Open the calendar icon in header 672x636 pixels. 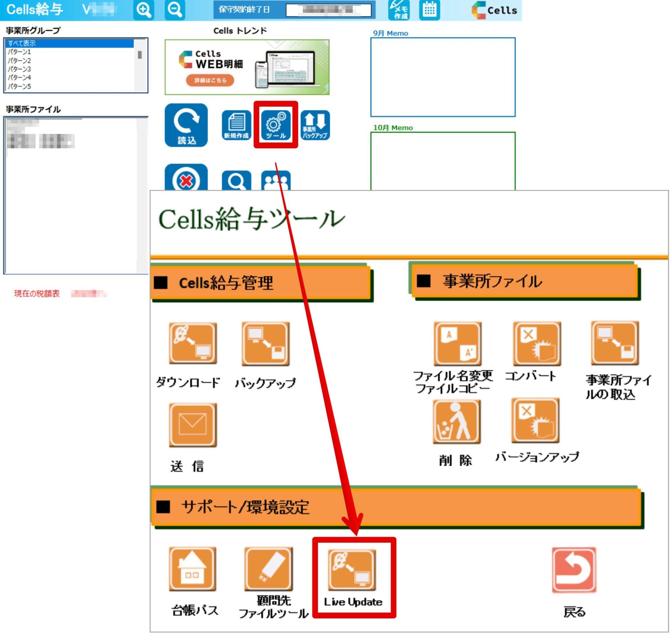coord(429,10)
